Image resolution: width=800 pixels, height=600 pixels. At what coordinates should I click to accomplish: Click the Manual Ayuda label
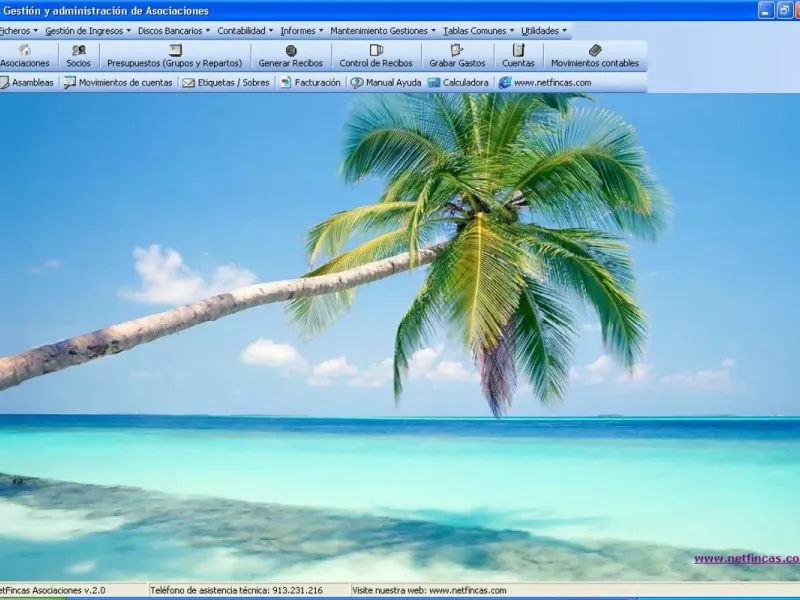coord(393,83)
